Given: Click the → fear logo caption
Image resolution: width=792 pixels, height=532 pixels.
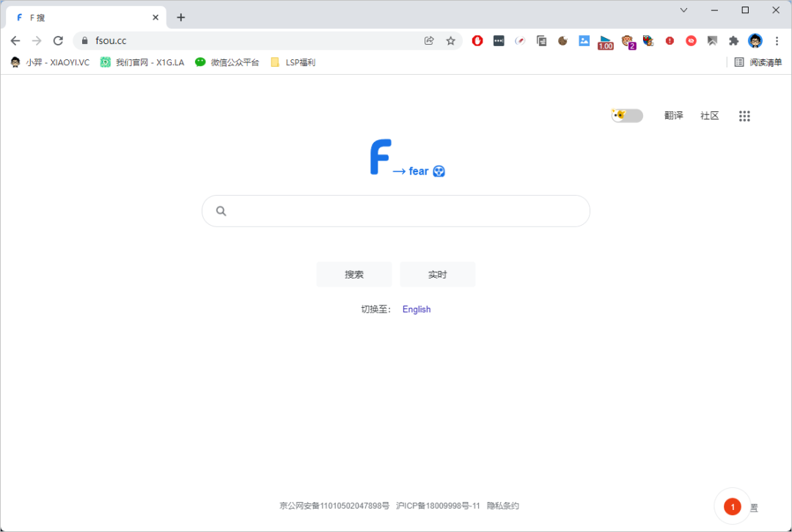Looking at the screenshot, I should coord(419,171).
